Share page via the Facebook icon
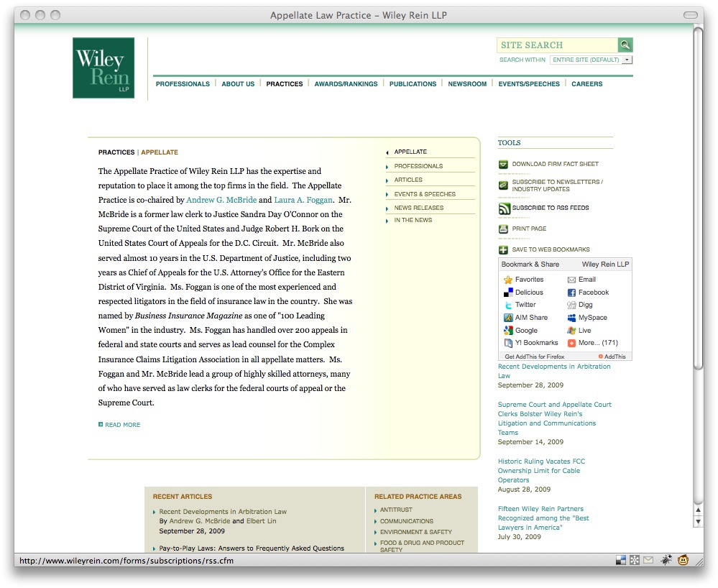 (x=572, y=293)
